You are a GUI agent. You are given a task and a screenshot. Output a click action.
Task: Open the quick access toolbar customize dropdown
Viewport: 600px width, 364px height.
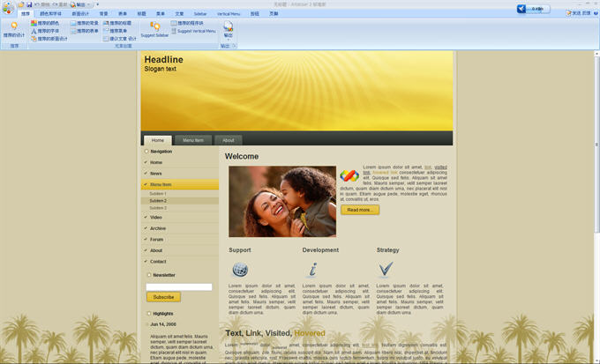coord(98,4)
